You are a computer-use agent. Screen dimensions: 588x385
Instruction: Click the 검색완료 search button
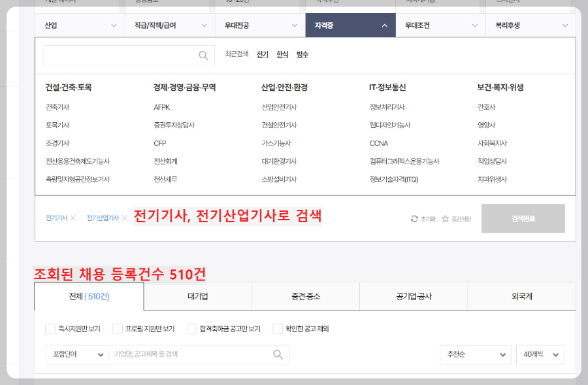pos(523,218)
